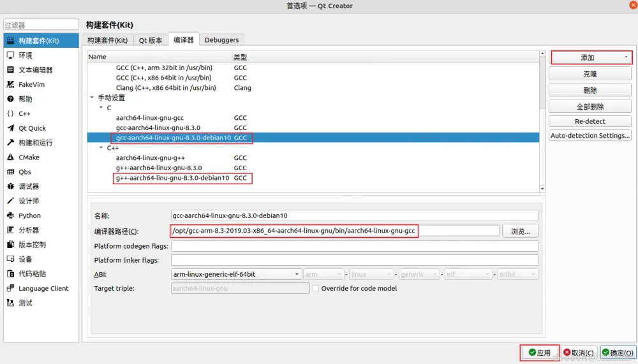The height and width of the screenshot is (364, 638).
Task: Select the 环境 monitor icon
Action: (x=11, y=55)
